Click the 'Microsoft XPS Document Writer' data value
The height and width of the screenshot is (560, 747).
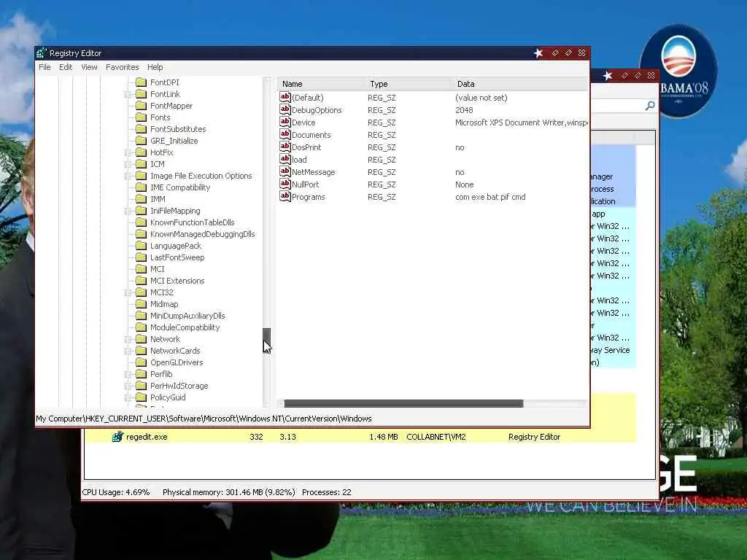point(521,122)
